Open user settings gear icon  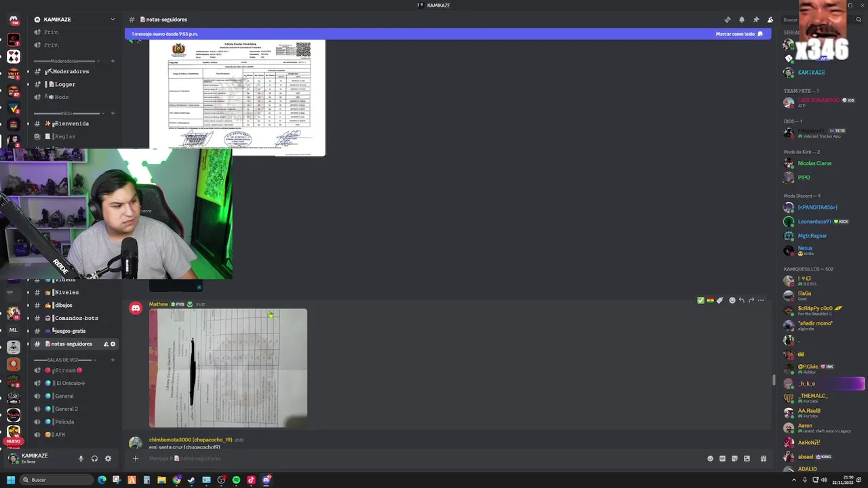108,458
